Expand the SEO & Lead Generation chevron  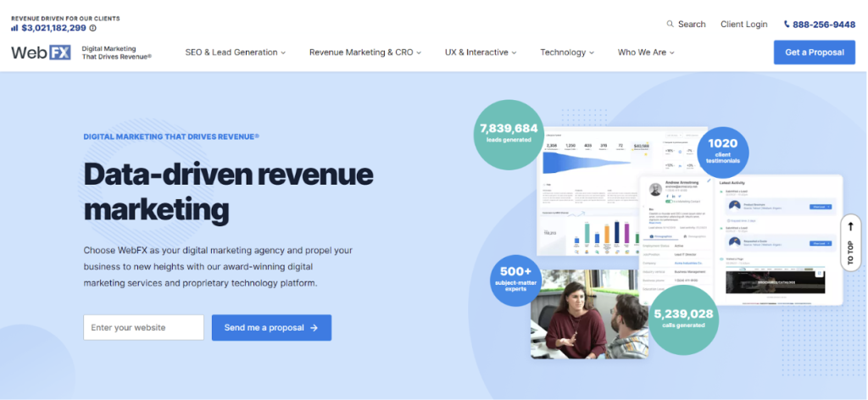[x=283, y=53]
